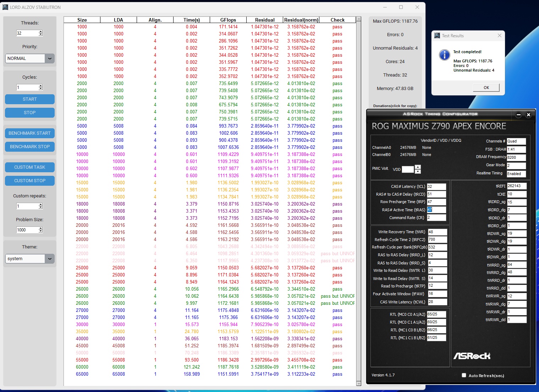Viewport: 539px width, 392px height.
Task: Enable the Auto Refresh(sec) checkbox
Action: click(464, 375)
